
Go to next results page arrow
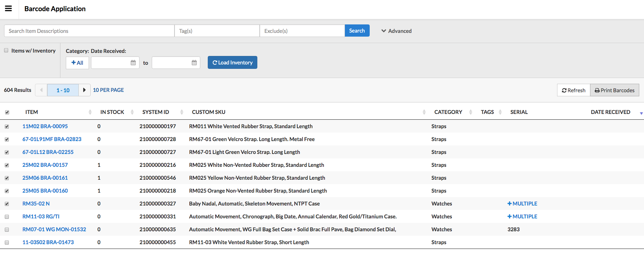(84, 90)
